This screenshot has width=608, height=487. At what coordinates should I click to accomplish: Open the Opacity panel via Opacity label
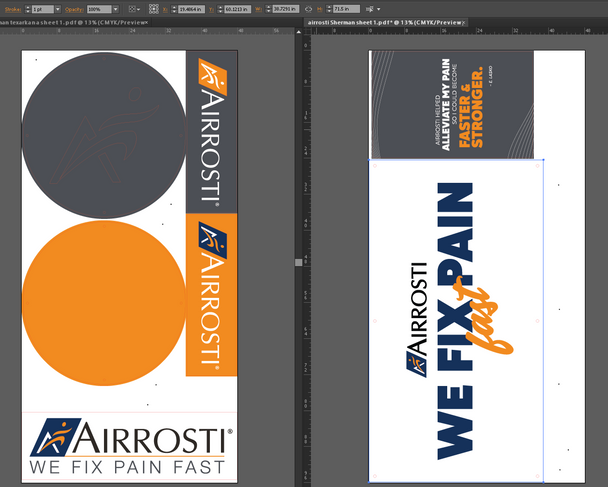[74, 9]
